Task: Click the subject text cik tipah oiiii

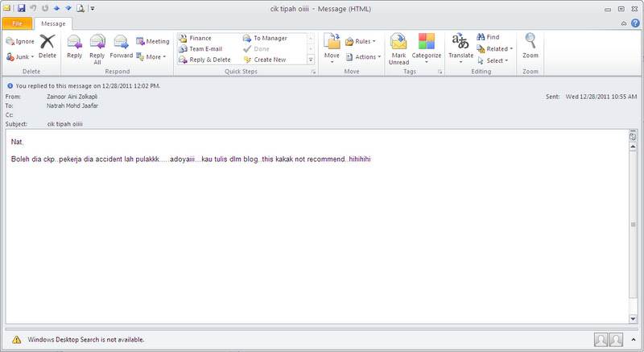Action: (x=65, y=123)
